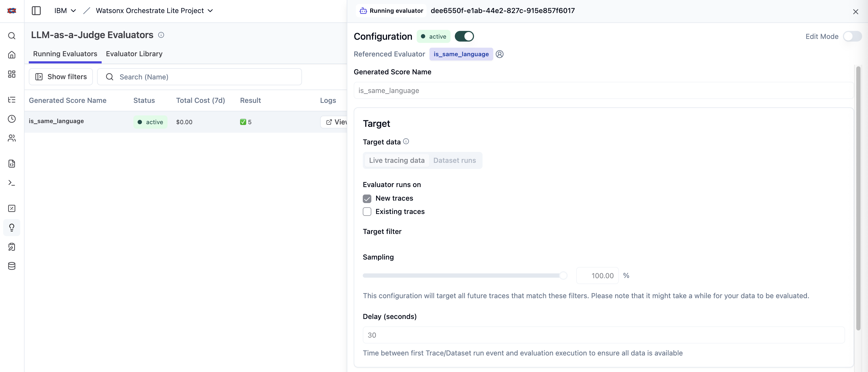The width and height of the screenshot is (868, 372).
Task: Click the lightbulb evaluators sidebar icon
Action: coord(12,228)
